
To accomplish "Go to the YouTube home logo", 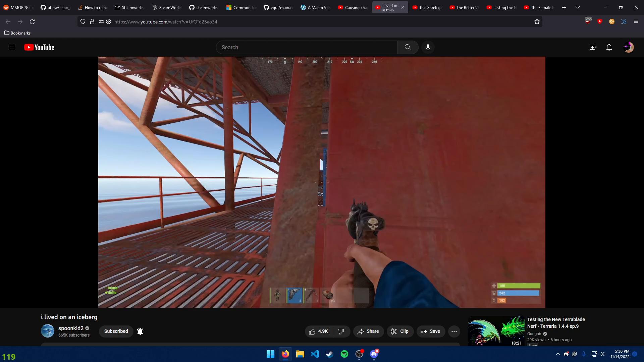I will pos(39,47).
